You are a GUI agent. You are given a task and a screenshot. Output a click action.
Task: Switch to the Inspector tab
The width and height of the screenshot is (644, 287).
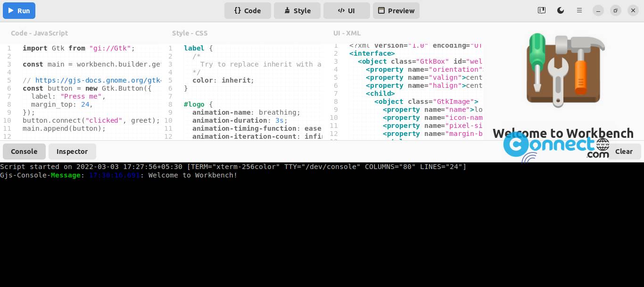72,152
